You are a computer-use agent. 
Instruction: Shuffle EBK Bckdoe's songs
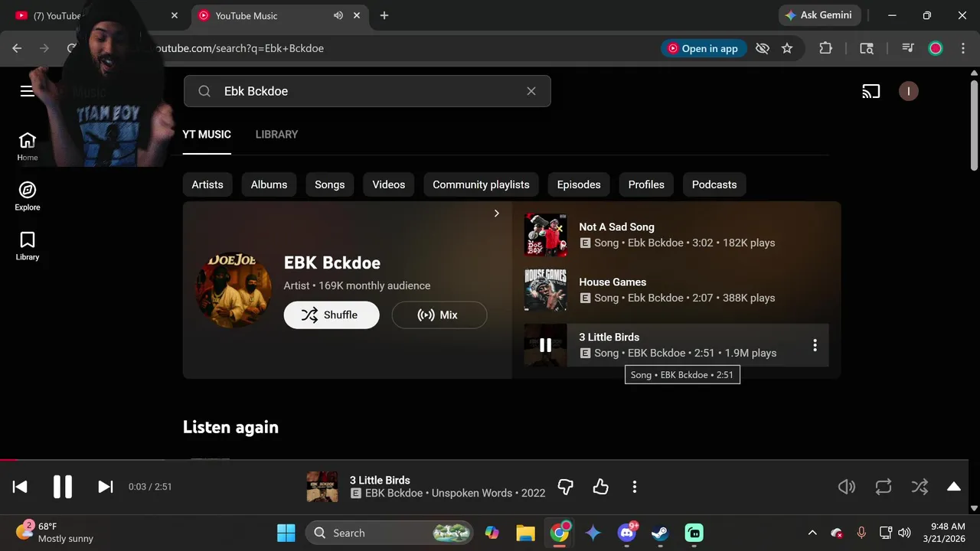pos(332,315)
